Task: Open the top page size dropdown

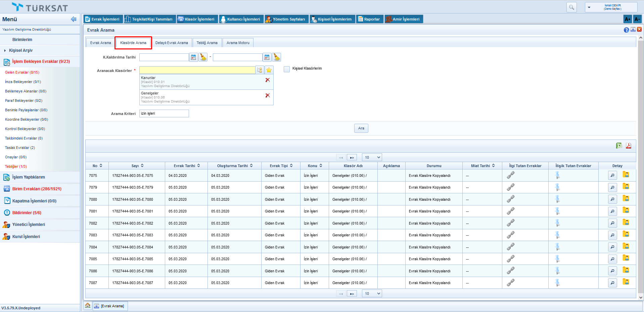Action: coord(372,157)
